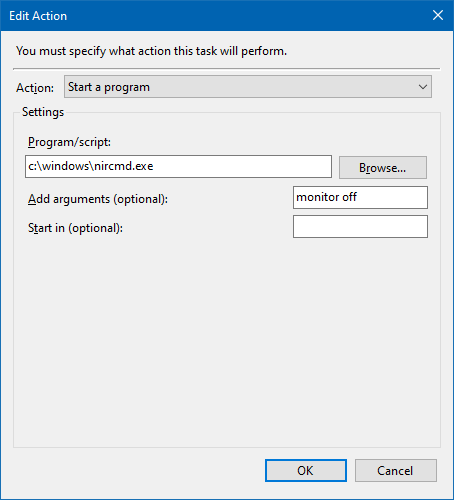Viewport: 454px width, 500px height.
Task: Click the Edit Action title text
Action: [38, 16]
